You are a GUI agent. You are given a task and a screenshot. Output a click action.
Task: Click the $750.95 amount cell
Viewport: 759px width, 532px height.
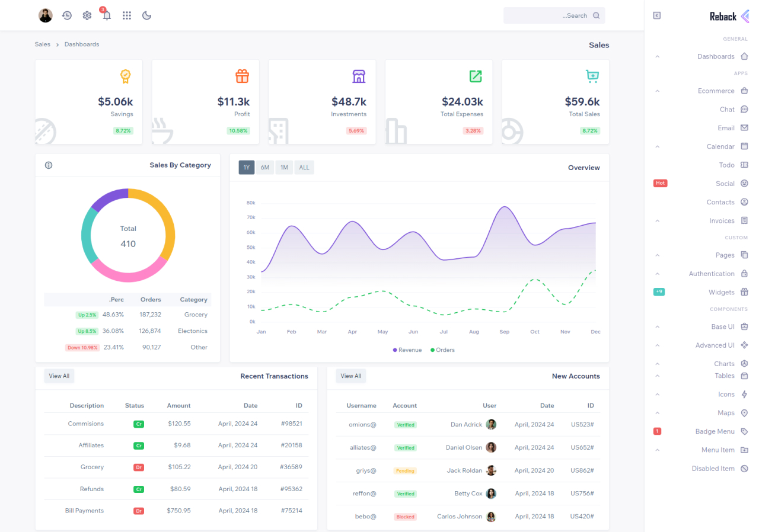tap(178, 511)
